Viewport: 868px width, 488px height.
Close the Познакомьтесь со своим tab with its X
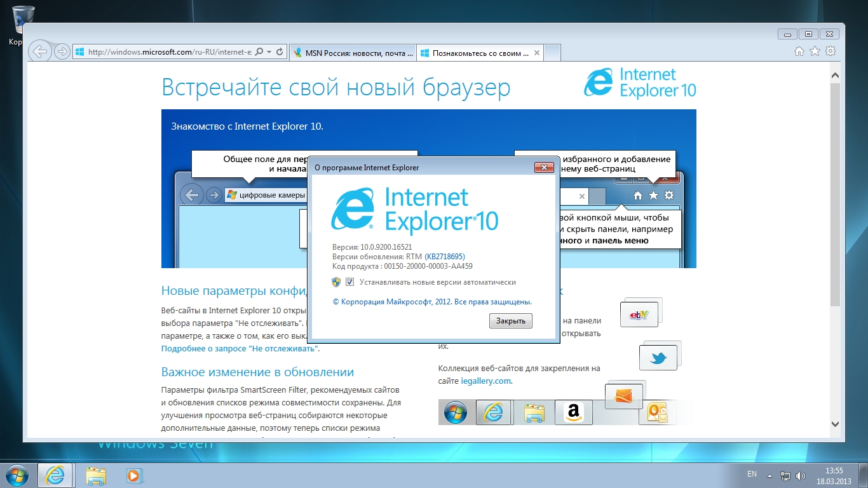pos(536,53)
